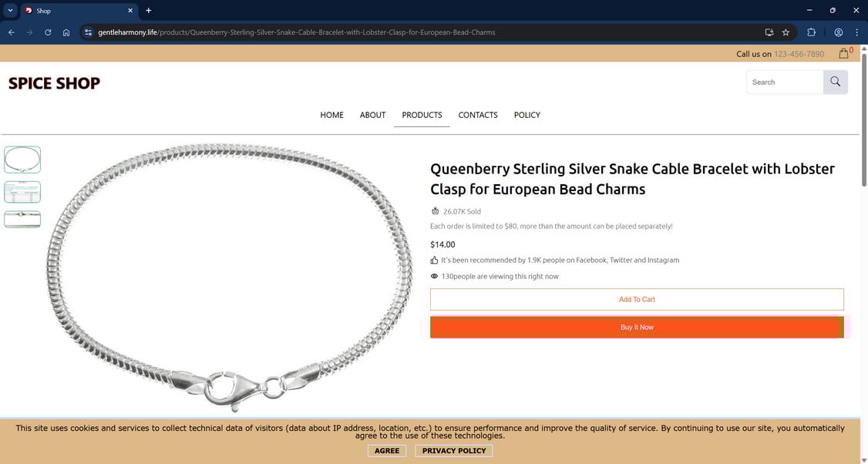868x464 pixels.
Task: Go to browser home icon
Action: point(66,32)
